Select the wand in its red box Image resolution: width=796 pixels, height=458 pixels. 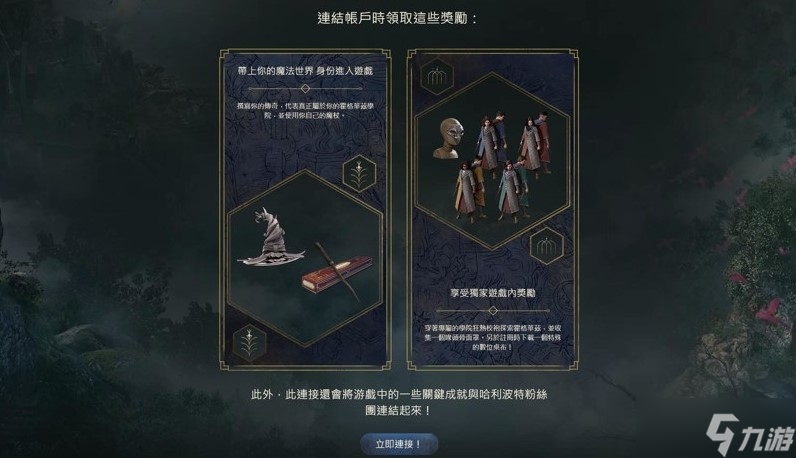(x=336, y=273)
